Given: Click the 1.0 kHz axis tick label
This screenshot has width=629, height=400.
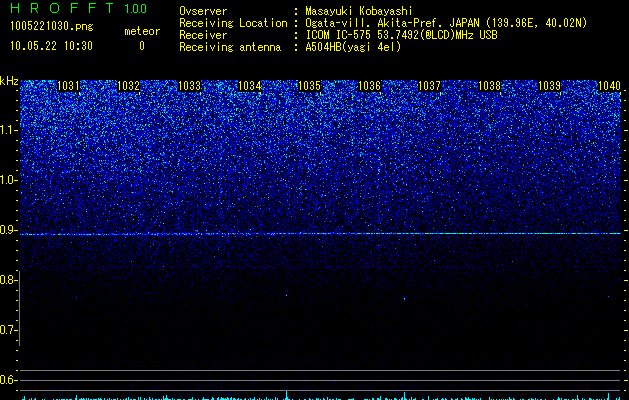Looking at the screenshot, I should pos(8,180).
